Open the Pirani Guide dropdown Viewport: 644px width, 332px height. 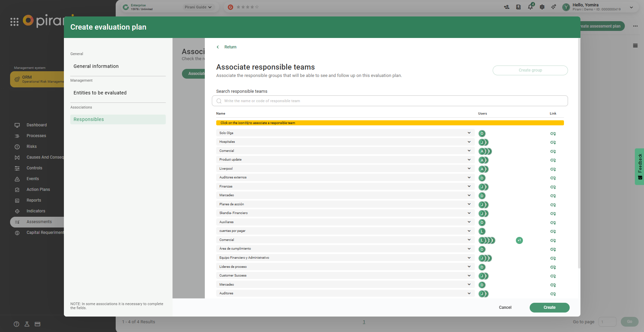(198, 7)
